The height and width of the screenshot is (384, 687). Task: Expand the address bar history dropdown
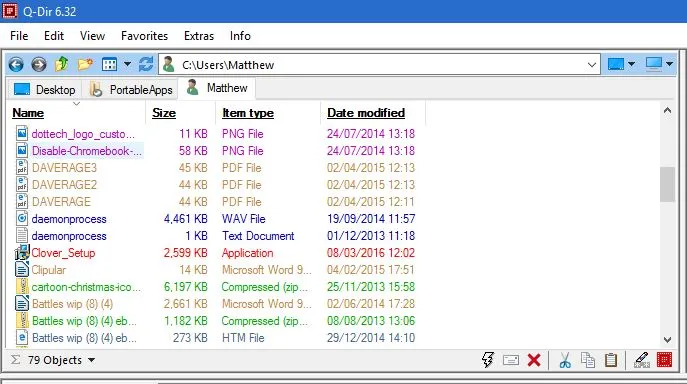pyautogui.click(x=591, y=65)
